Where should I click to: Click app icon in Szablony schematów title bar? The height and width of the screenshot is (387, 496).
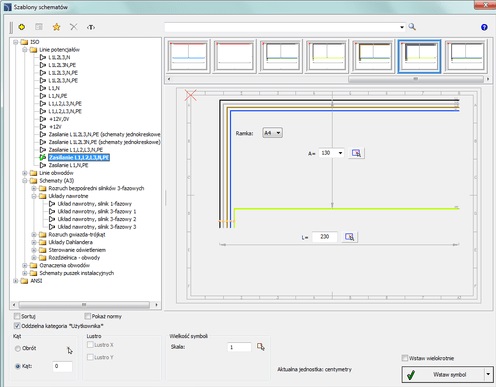7,7
